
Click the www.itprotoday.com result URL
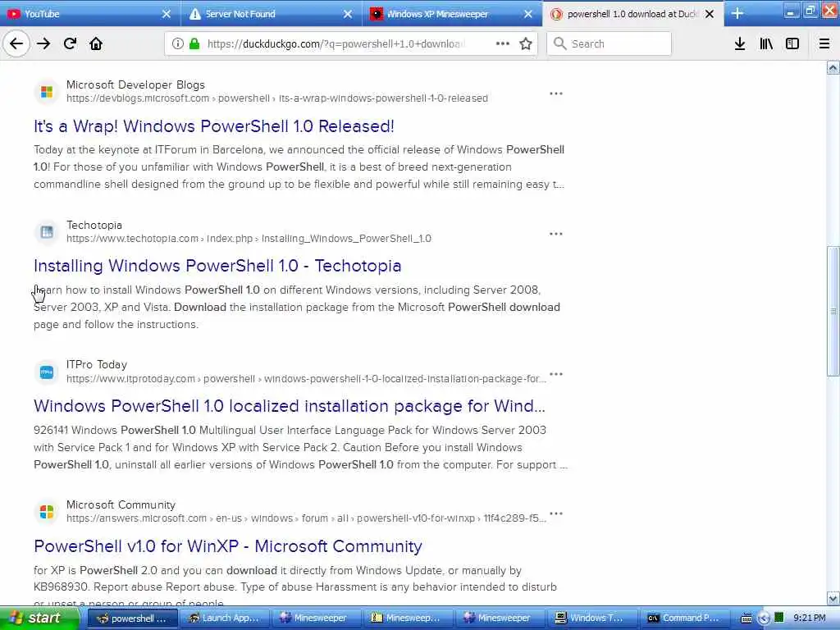click(x=306, y=379)
